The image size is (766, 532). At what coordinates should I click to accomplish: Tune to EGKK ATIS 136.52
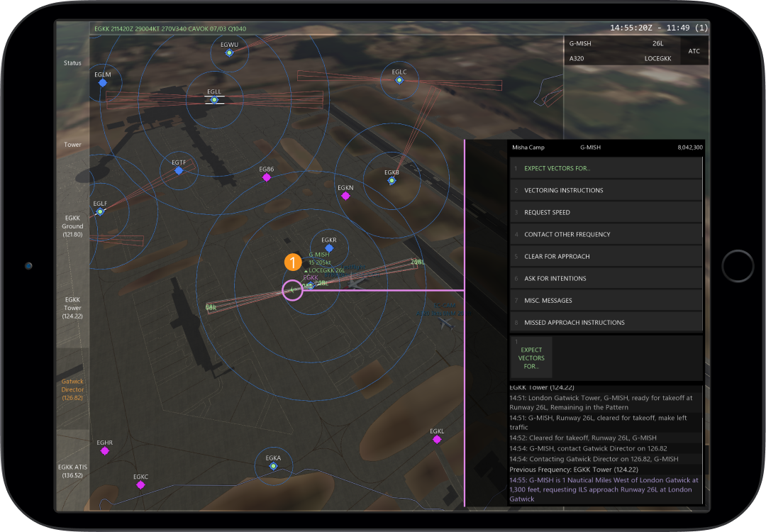click(x=72, y=471)
